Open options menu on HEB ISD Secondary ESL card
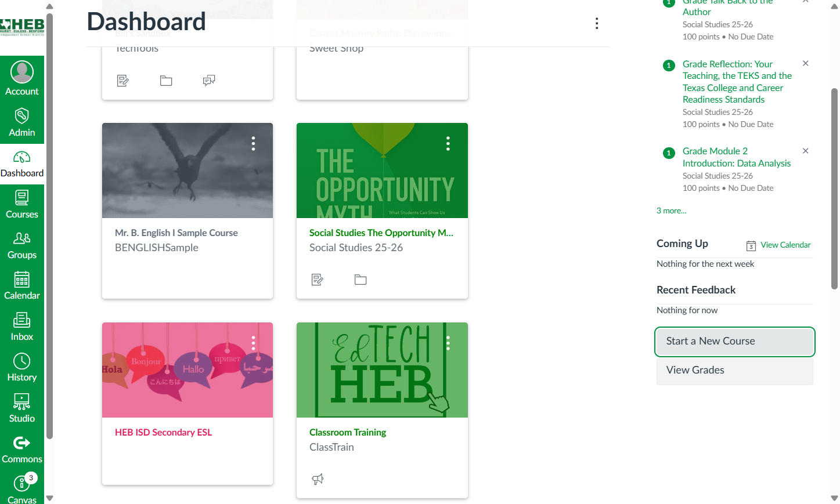This screenshot has width=840, height=504. coord(253,343)
